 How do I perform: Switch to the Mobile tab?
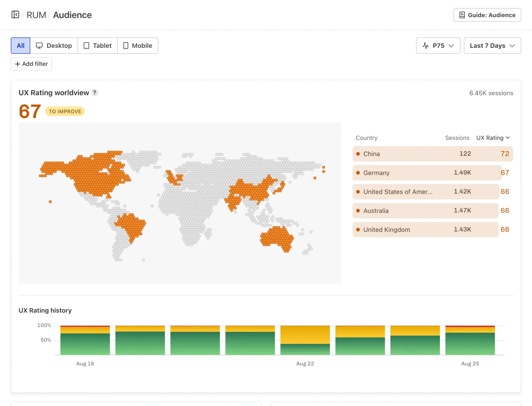click(138, 46)
